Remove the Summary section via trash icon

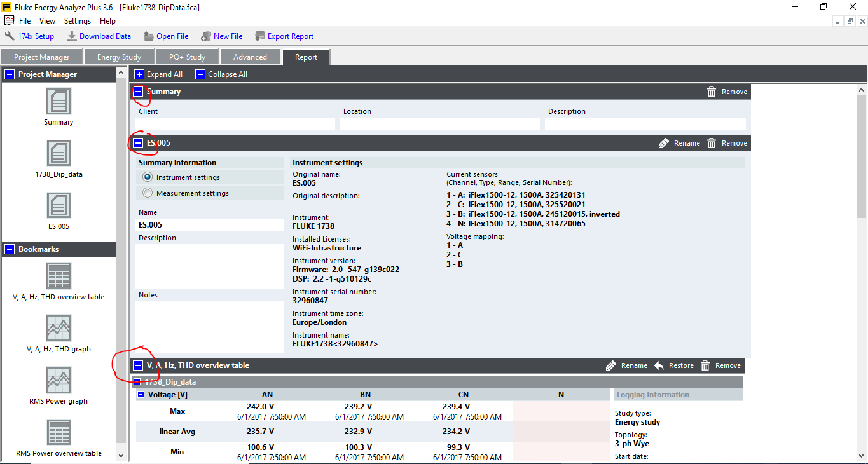pos(712,92)
